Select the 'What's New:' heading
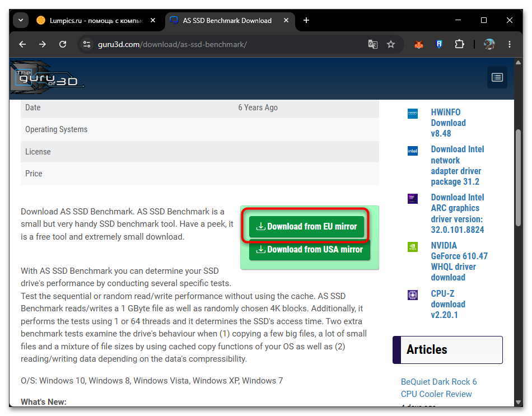Viewport: 532px width, 416px height. pos(44,402)
